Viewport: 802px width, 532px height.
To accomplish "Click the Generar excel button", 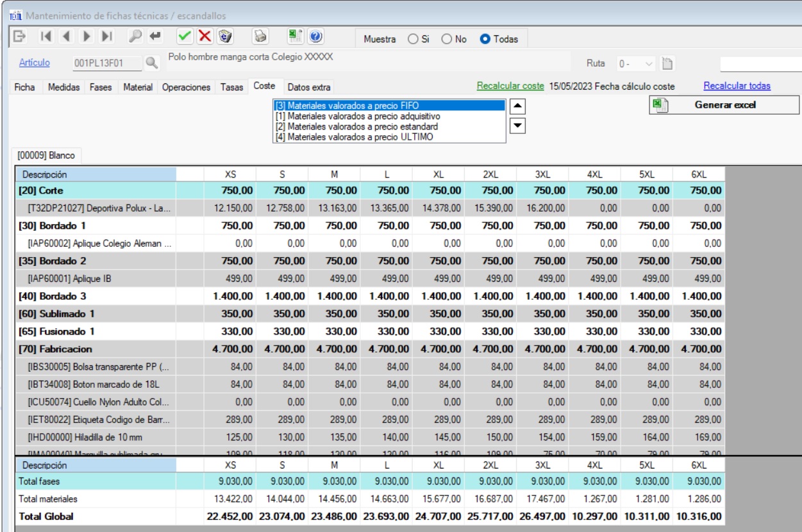I will [x=724, y=105].
